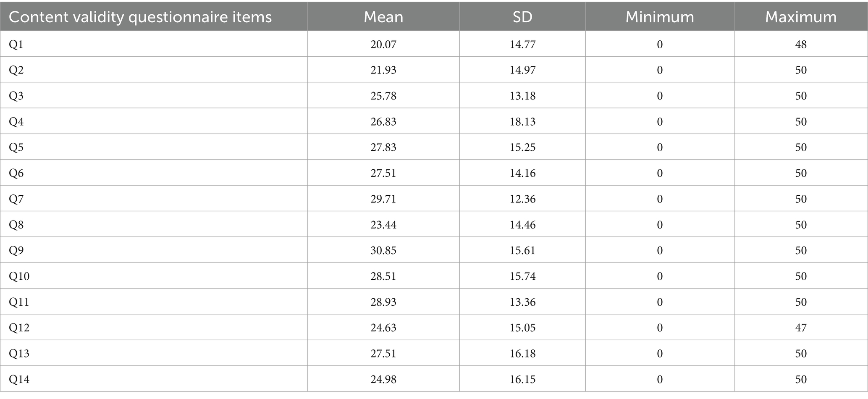Viewport: 868px width, 399px height.
Task: Select Q14 mean value 24.98
Action: [383, 380]
